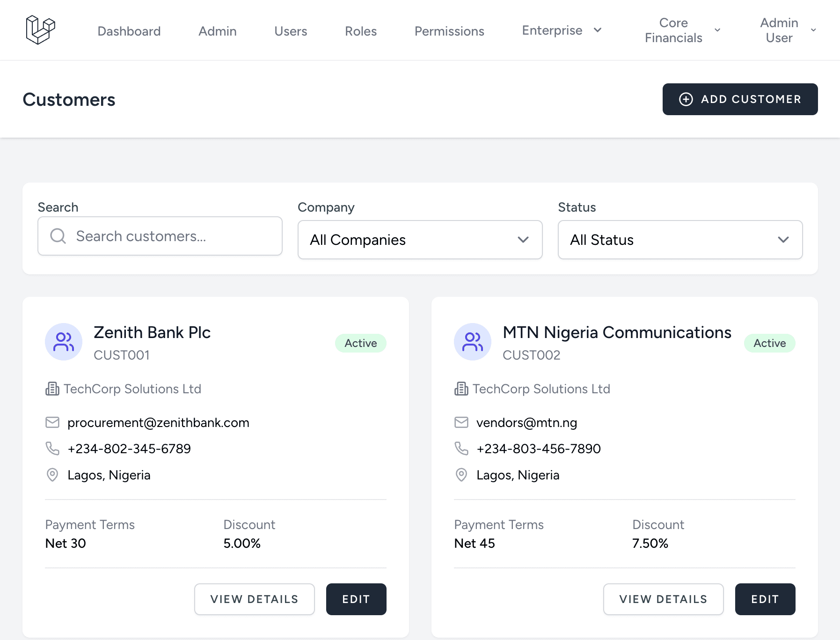
Task: View details for MTN Nigeria Communications
Action: [664, 599]
